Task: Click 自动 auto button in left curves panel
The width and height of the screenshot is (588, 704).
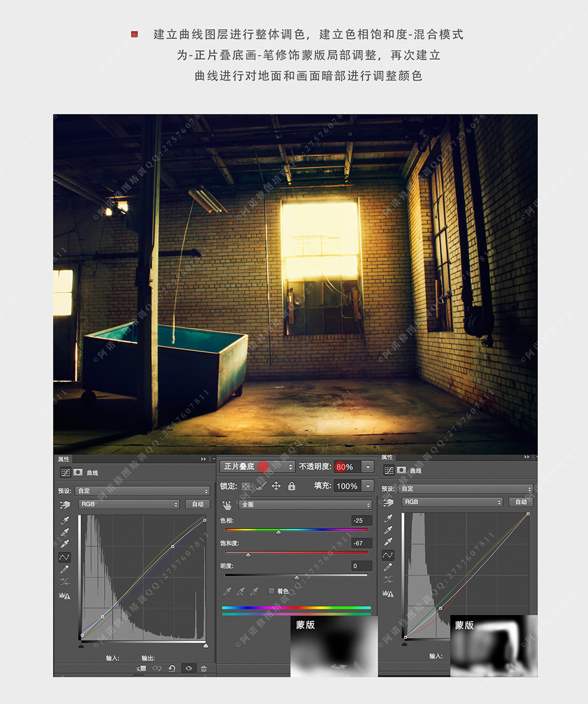Action: point(198,504)
